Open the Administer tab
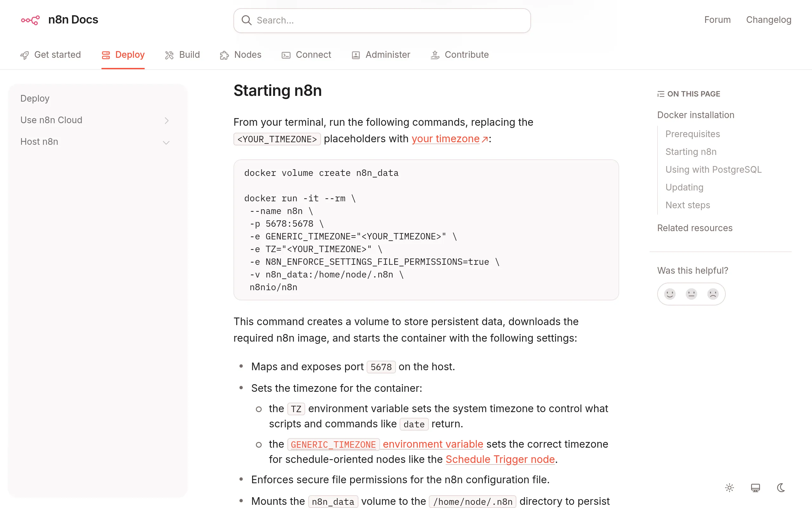Image resolution: width=812 pixels, height=508 pixels. (x=381, y=55)
